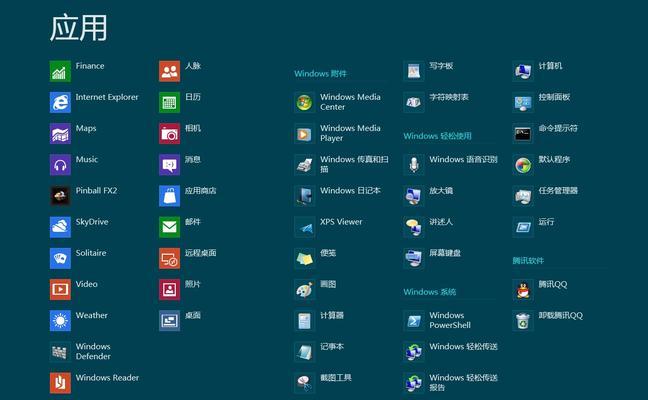Open the 屏幕键盘 on-screen keyboard icon
The height and width of the screenshot is (400, 648).
pos(414,258)
